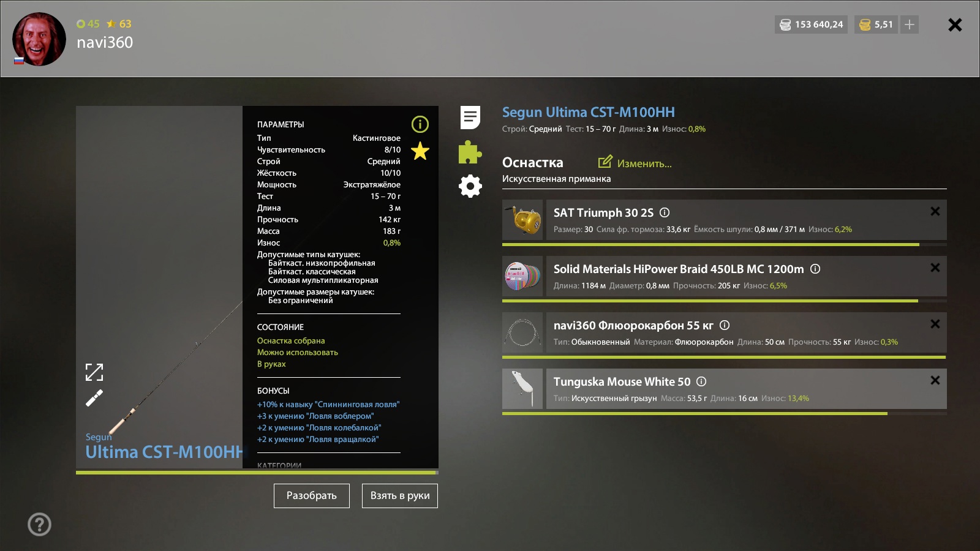The width and height of the screenshot is (980, 551).
Task: Click the Искусственная приманка rig type label
Action: coord(556,179)
